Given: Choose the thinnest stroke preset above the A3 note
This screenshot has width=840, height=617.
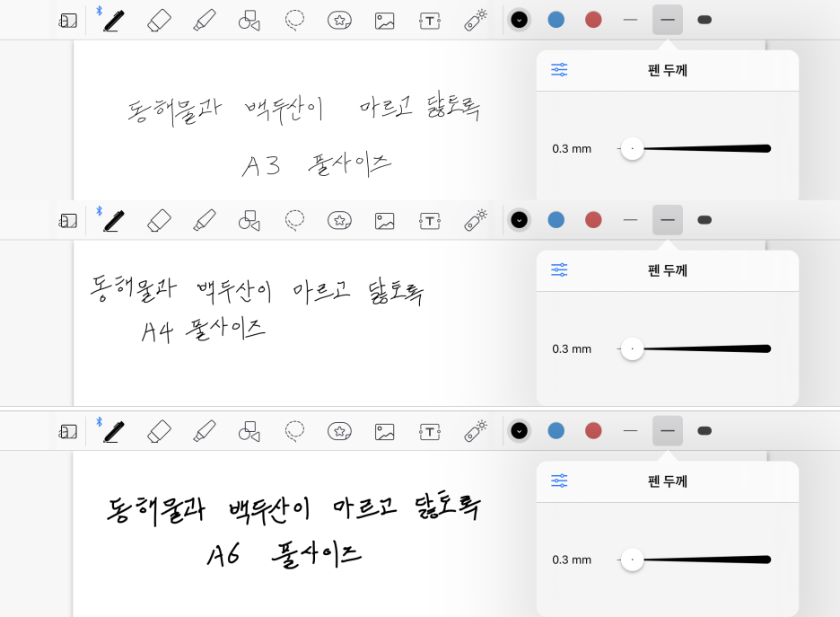Looking at the screenshot, I should [631, 21].
